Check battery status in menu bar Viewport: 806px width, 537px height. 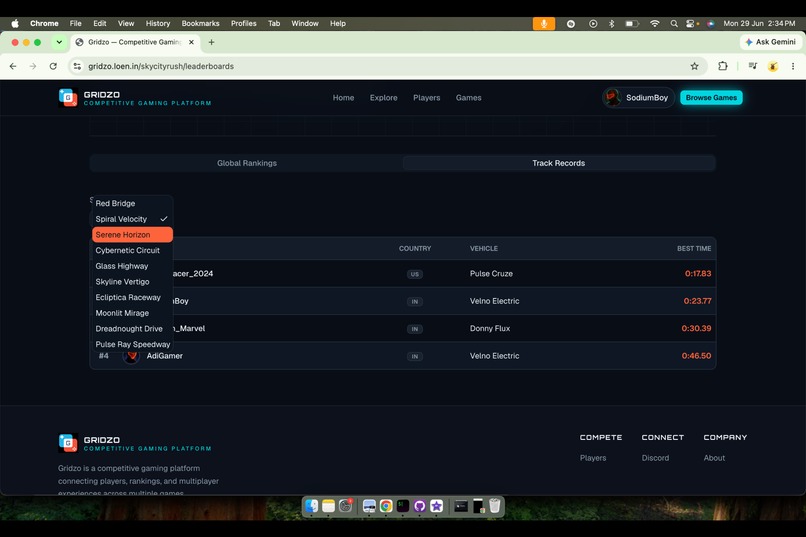632,24
